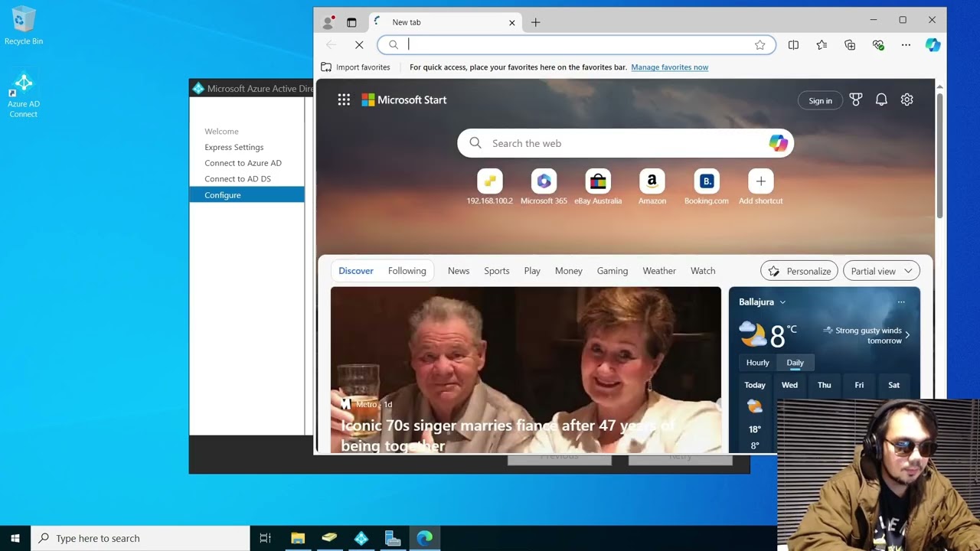Open Edge Settings and more menu
The height and width of the screenshot is (551, 980).
point(906,44)
